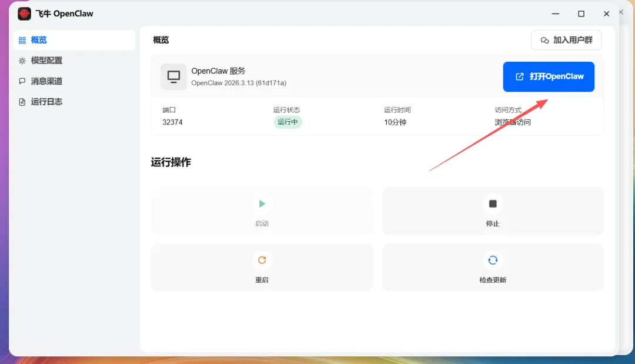Click the OpenClaw service monitor icon
This screenshot has height=364, width=635.
(x=173, y=76)
